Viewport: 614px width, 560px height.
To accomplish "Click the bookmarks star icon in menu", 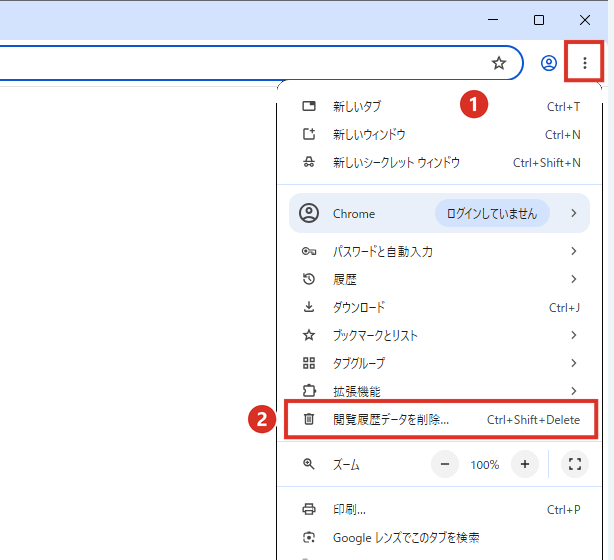I will 309,335.
